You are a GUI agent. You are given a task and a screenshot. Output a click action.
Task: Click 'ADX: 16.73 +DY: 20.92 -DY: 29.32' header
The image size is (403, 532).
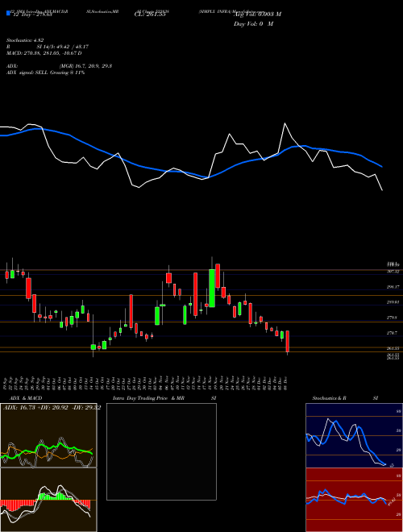coord(52,408)
